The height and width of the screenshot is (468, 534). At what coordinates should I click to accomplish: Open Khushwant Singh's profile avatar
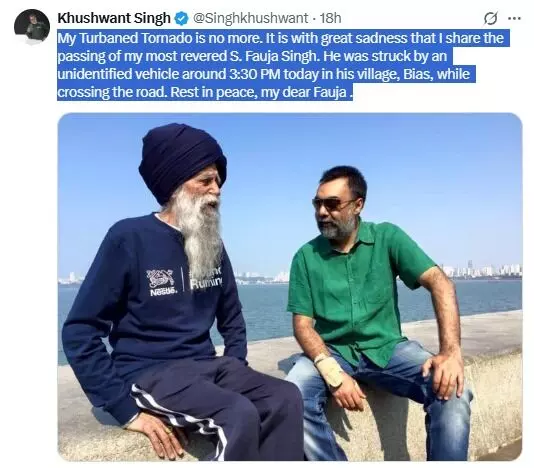coord(32,27)
